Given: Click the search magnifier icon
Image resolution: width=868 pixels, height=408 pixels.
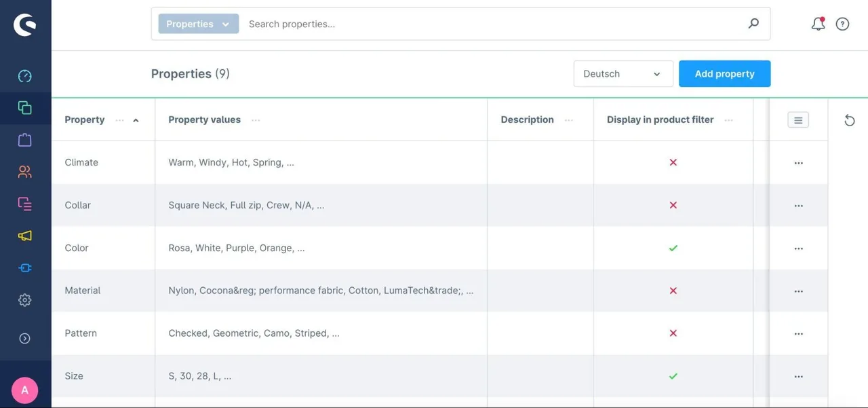Looking at the screenshot, I should (753, 24).
